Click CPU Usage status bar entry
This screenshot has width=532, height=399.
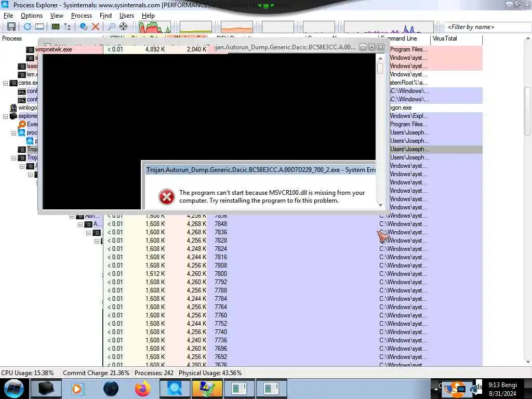[x=28, y=373]
